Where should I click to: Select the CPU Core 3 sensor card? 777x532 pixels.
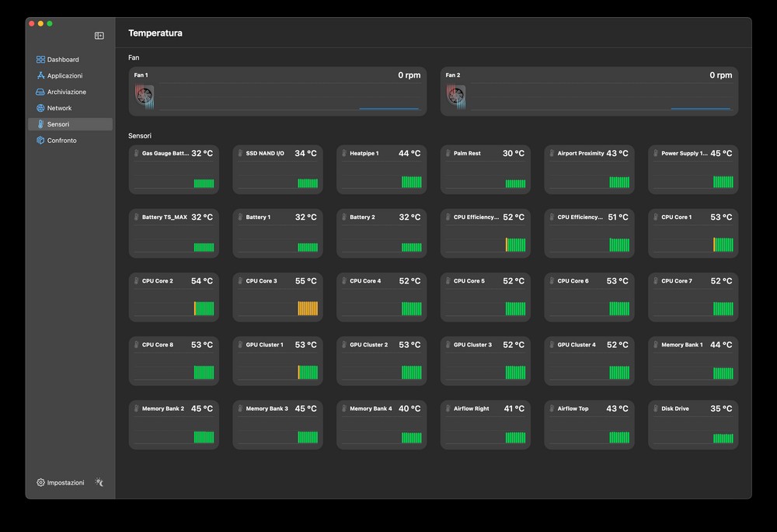277,297
